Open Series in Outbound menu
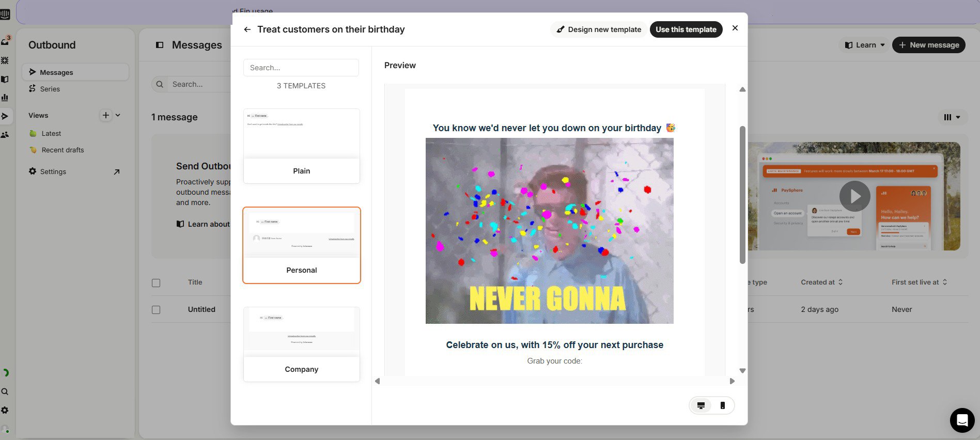The height and width of the screenshot is (440, 980). pyautogui.click(x=50, y=89)
